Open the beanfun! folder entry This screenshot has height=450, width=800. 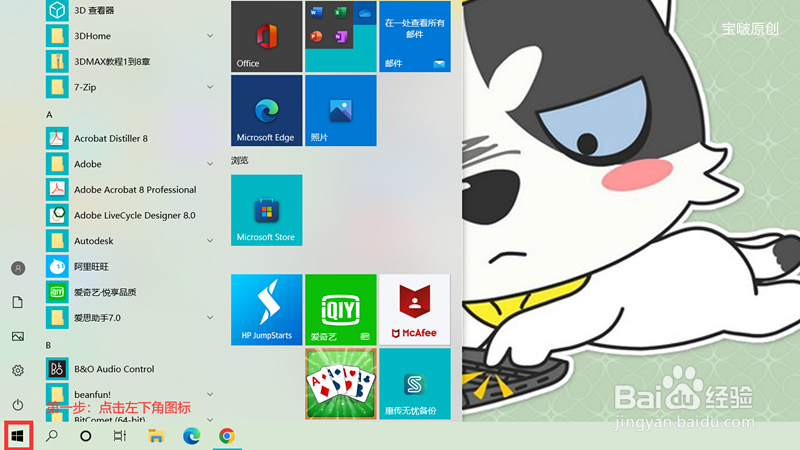[130, 394]
